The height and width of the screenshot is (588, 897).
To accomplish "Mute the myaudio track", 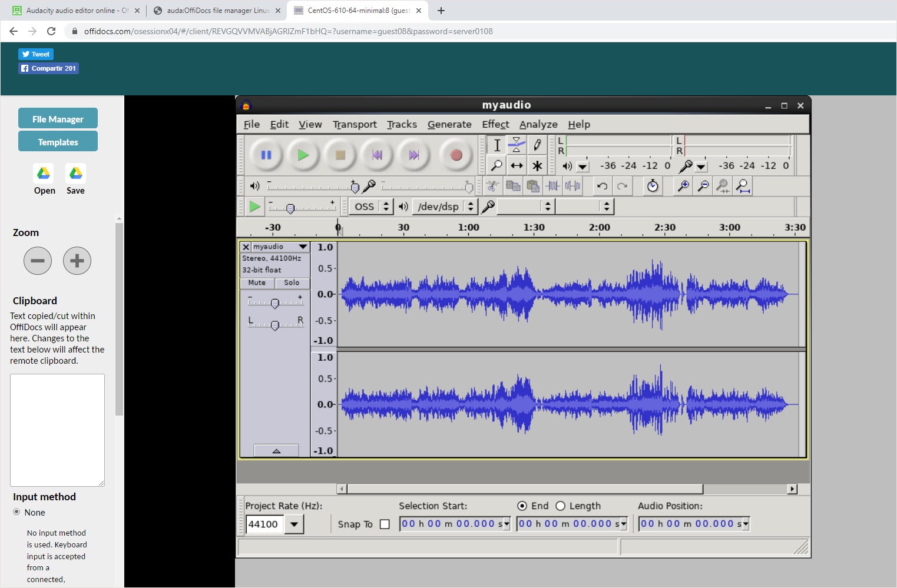I will [257, 283].
